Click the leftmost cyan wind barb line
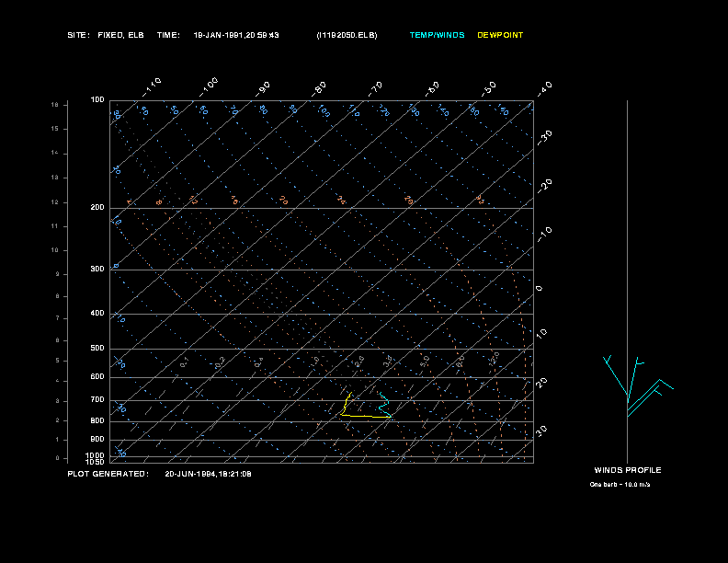 pos(615,375)
